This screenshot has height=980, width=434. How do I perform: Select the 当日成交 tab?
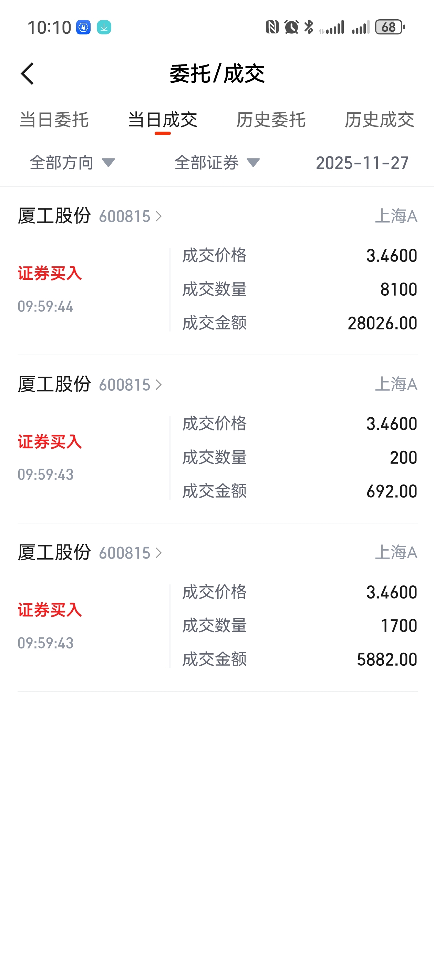(x=163, y=120)
